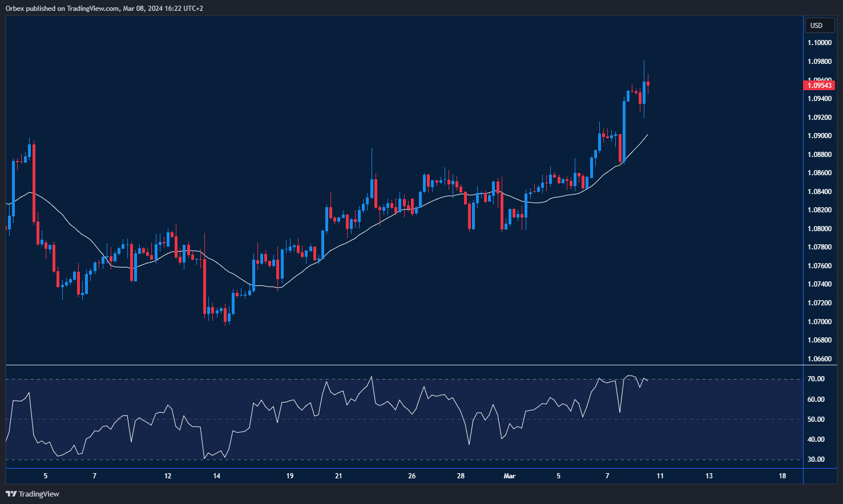Click the TradingView logo icon
The width and height of the screenshot is (843, 504).
11,494
